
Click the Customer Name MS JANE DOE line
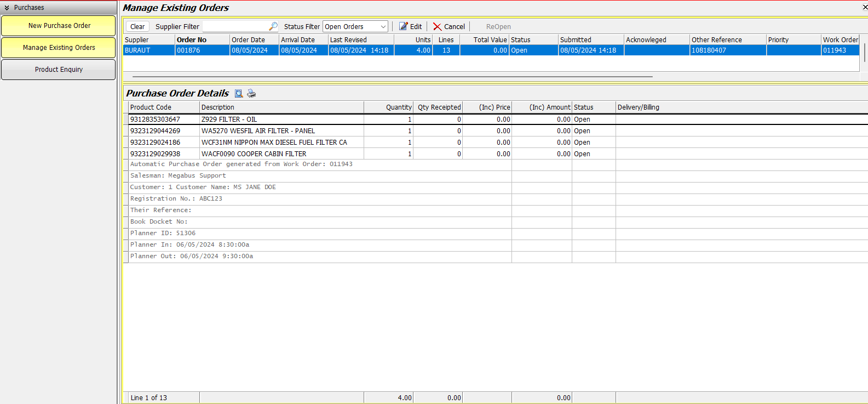pos(320,187)
